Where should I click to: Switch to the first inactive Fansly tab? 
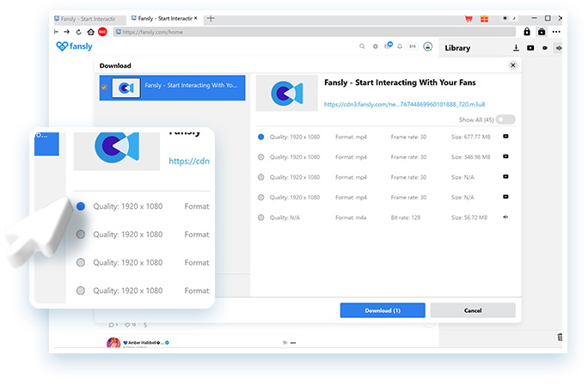click(89, 19)
